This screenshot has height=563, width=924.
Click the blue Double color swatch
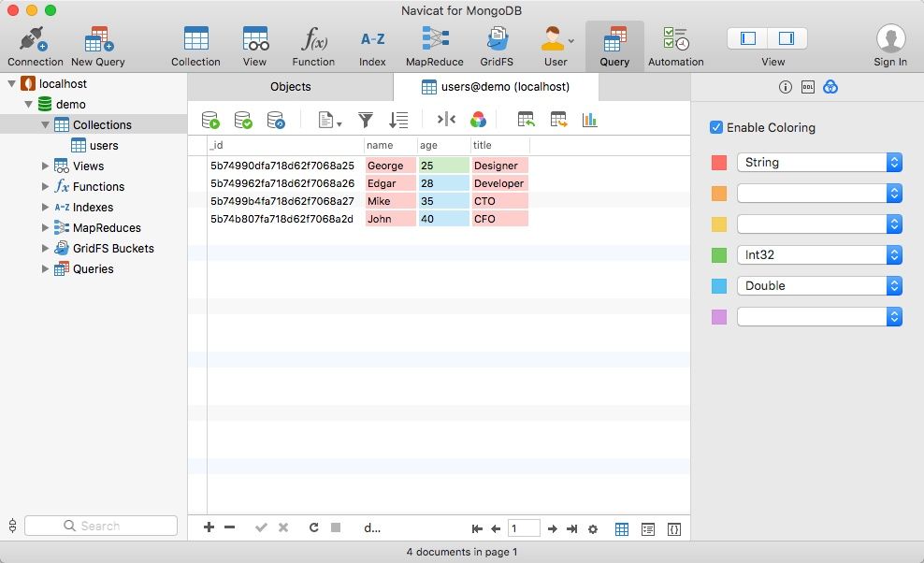[719, 286]
